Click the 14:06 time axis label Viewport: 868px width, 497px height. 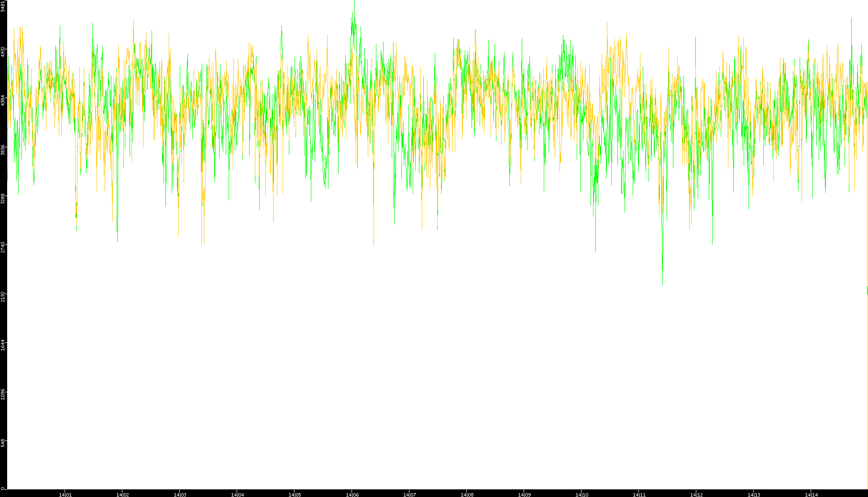[352, 495]
